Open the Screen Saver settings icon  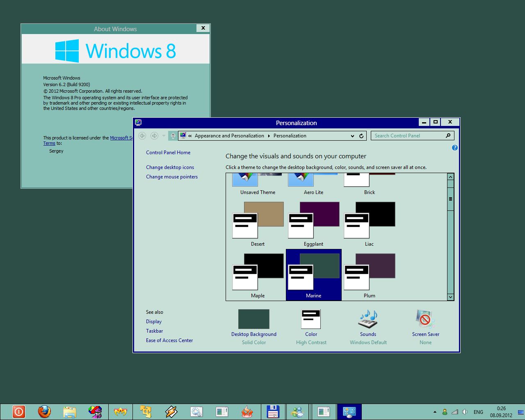point(425,320)
